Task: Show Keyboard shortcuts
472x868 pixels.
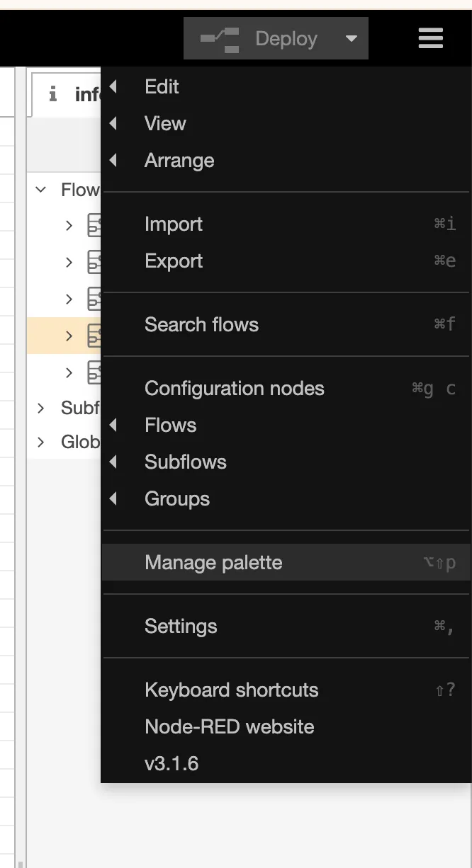Action: (286, 690)
